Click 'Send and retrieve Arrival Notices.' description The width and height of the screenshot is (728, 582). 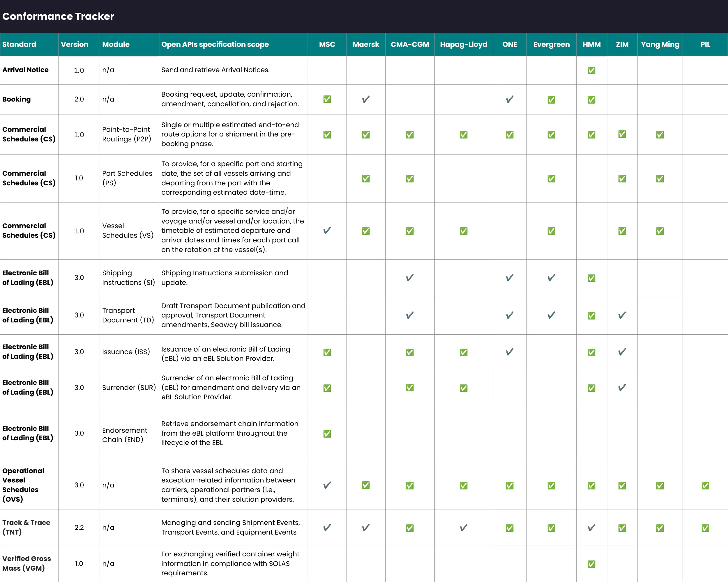tap(215, 70)
